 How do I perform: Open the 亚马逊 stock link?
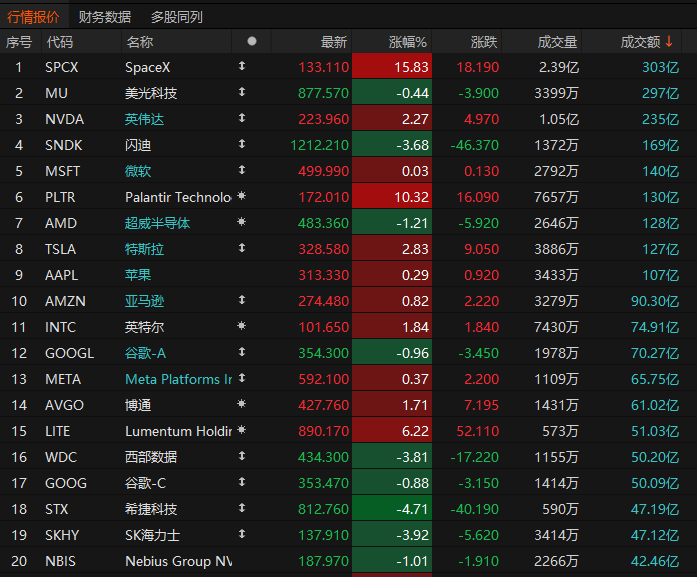pyautogui.click(x=144, y=301)
